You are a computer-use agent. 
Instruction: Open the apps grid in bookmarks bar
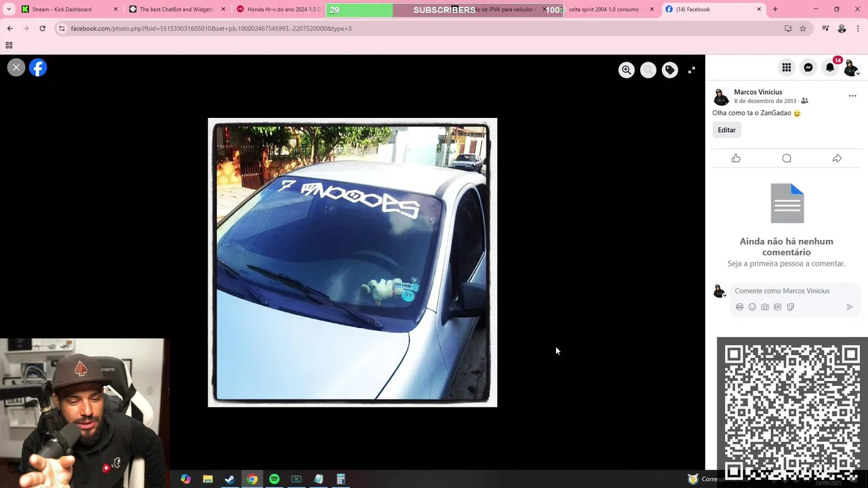tap(9, 45)
